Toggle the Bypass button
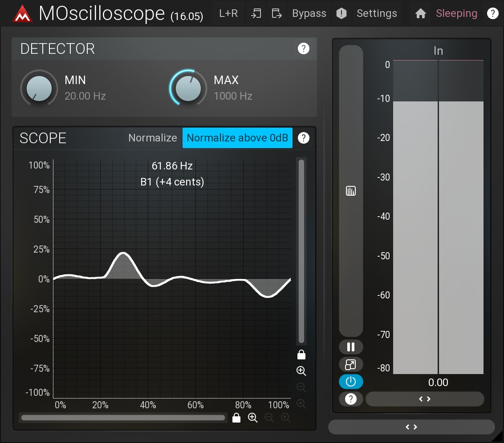504x443 pixels. click(x=309, y=13)
